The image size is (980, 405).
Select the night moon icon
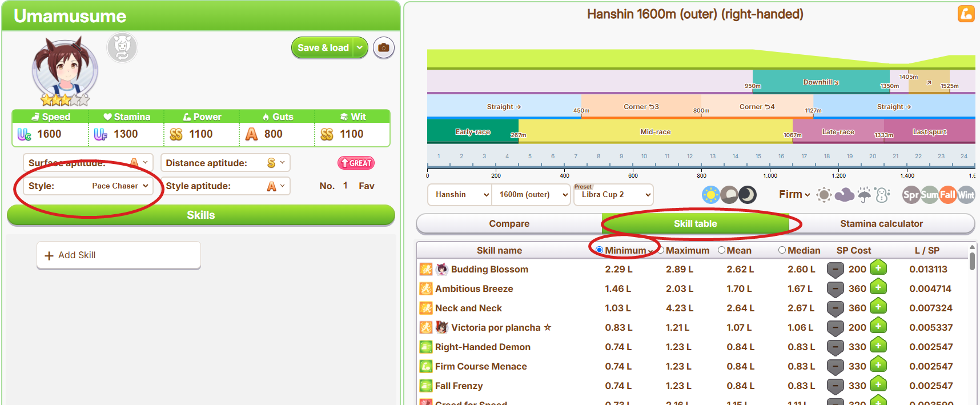tap(748, 195)
